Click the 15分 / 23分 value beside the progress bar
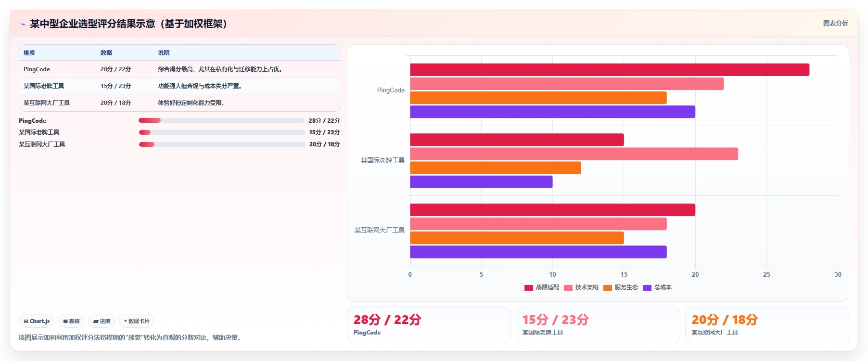The image size is (868, 361). pyautogui.click(x=324, y=132)
